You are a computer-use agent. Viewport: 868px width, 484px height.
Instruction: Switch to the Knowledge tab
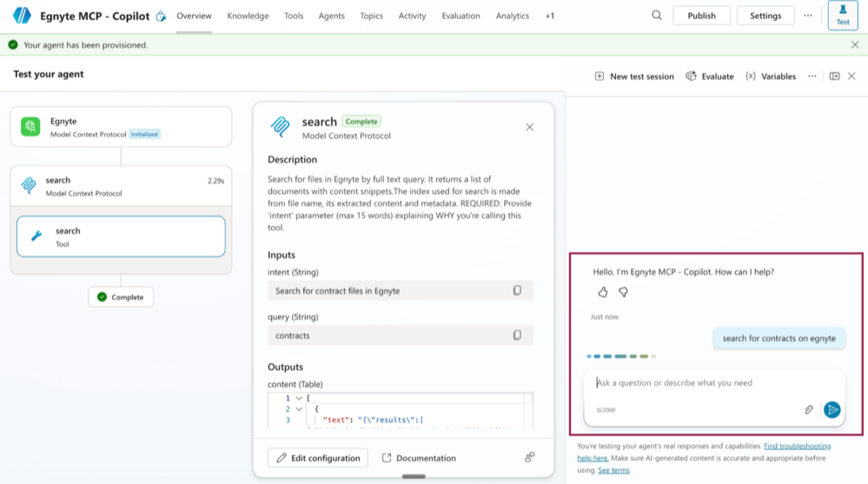point(248,16)
